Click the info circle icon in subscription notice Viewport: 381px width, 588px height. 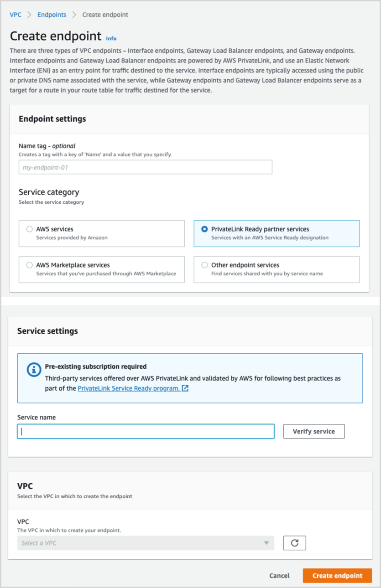pyautogui.click(x=34, y=370)
